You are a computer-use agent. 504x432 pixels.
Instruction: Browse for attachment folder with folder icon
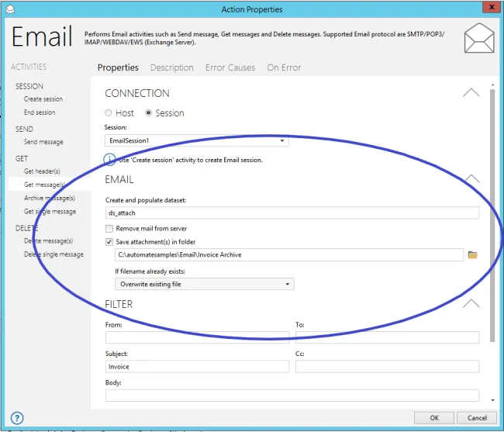(x=472, y=255)
